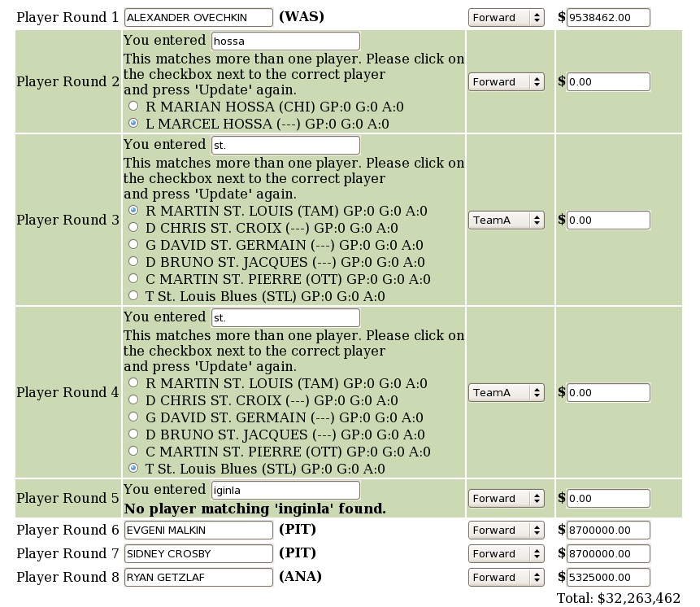Image resolution: width=700 pixels, height=607 pixels.
Task: Click the Sidney Crosby name field
Action: tap(198, 554)
